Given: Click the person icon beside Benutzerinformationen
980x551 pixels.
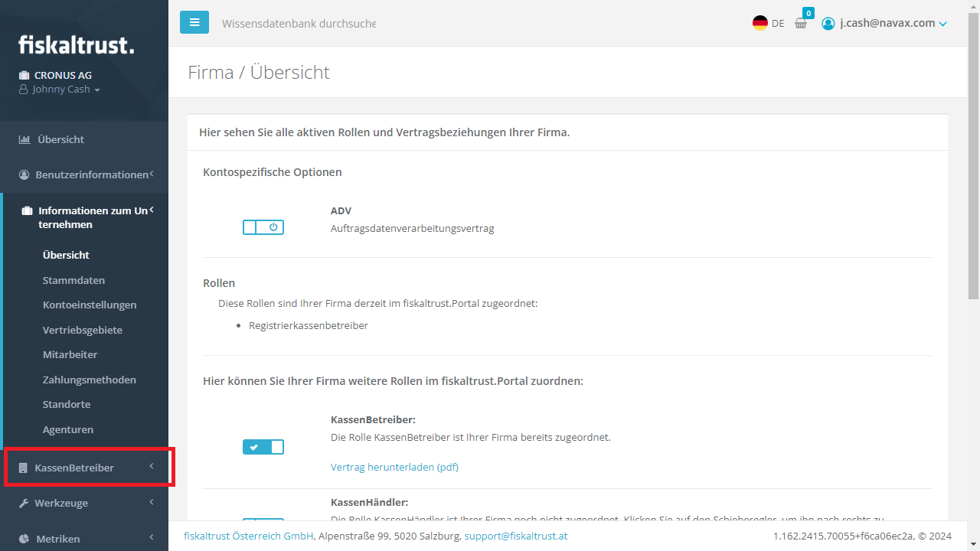Looking at the screenshot, I should 24,175.
